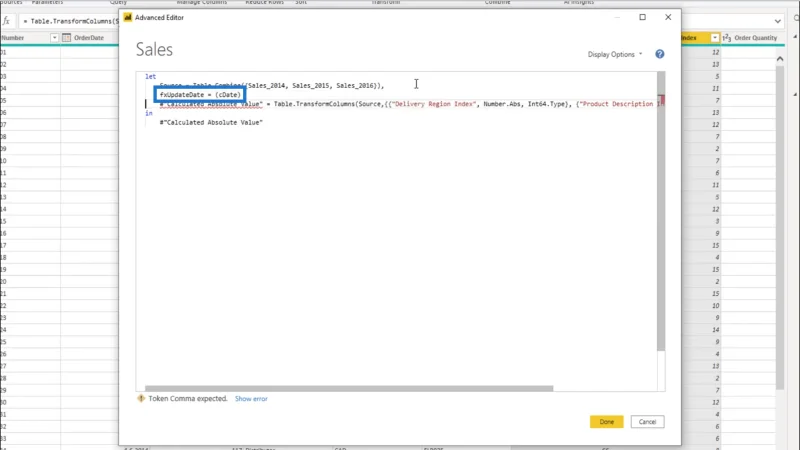The image size is (800, 450).
Task: Click the final #"Calculated Absolute Value" line
Action: 211,122
